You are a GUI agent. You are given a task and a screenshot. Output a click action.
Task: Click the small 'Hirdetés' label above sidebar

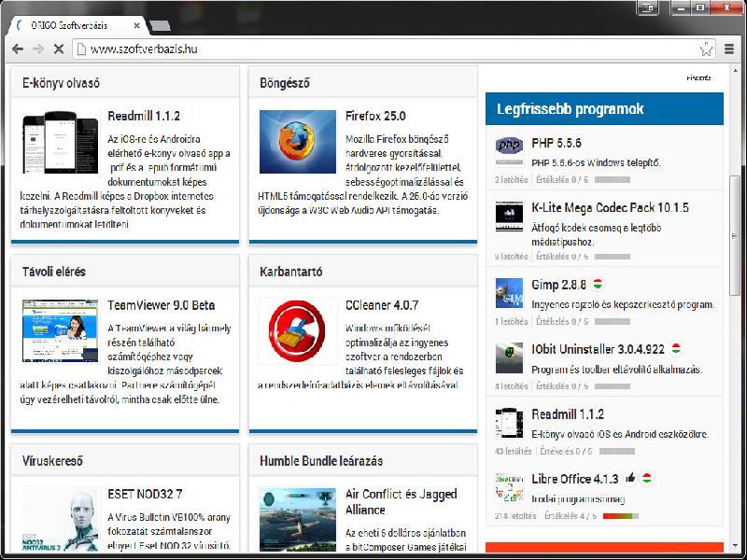point(698,78)
